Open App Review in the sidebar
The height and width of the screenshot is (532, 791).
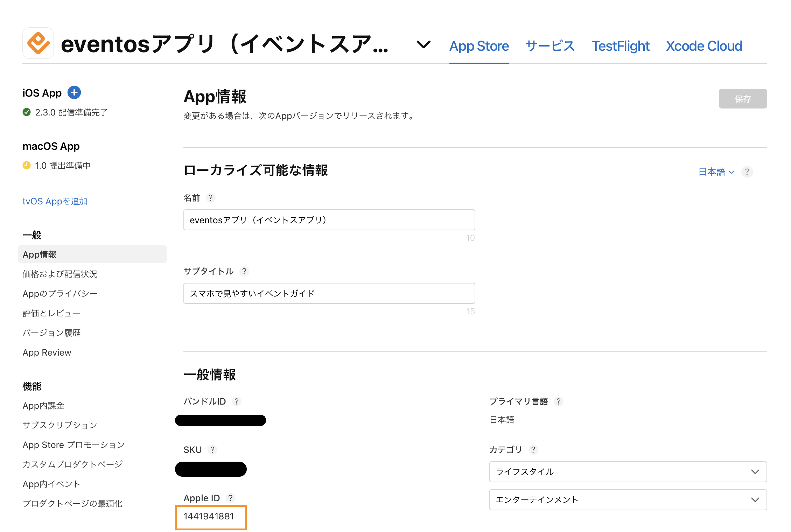pos(47,352)
